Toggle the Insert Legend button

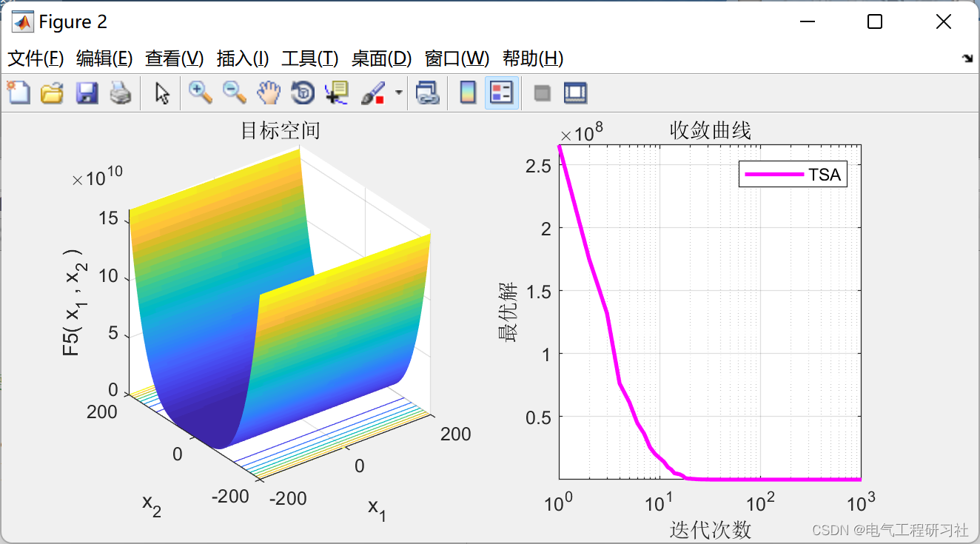click(500, 93)
